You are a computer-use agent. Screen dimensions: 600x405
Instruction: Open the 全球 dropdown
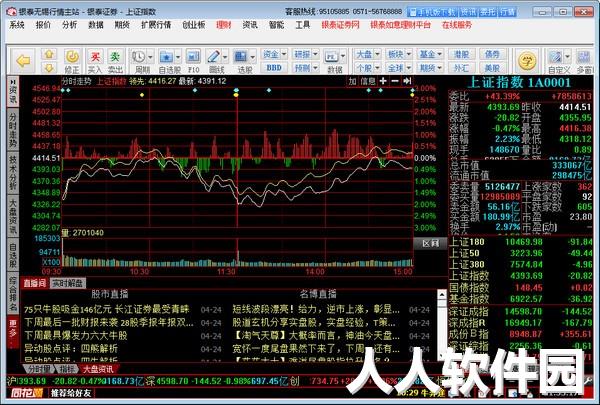[399, 68]
